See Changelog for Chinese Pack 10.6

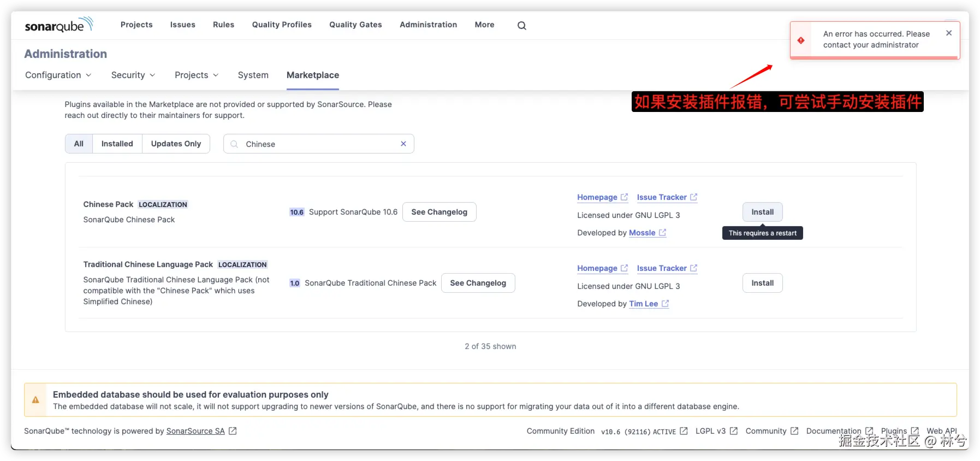point(439,212)
